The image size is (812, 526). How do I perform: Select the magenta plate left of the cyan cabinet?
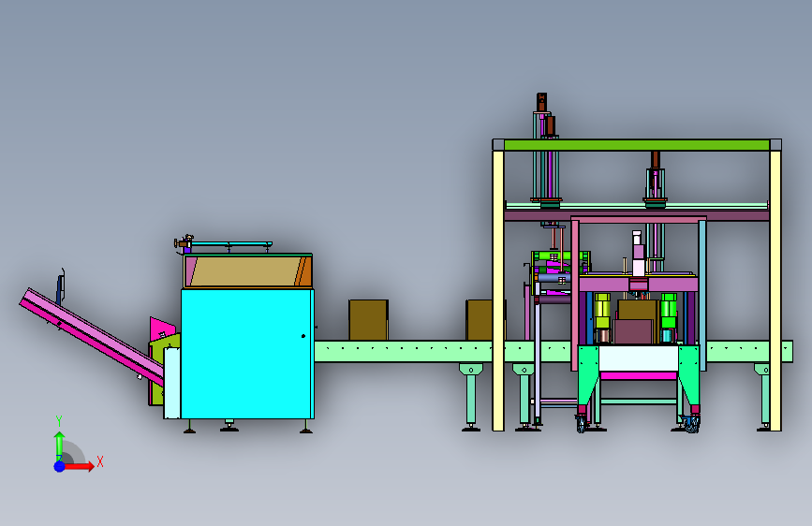pyautogui.click(x=162, y=329)
